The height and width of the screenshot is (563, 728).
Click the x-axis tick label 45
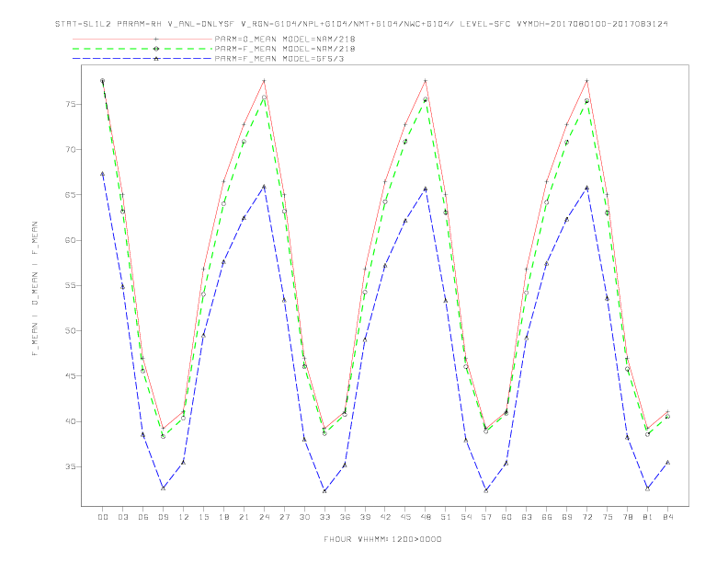click(x=405, y=517)
